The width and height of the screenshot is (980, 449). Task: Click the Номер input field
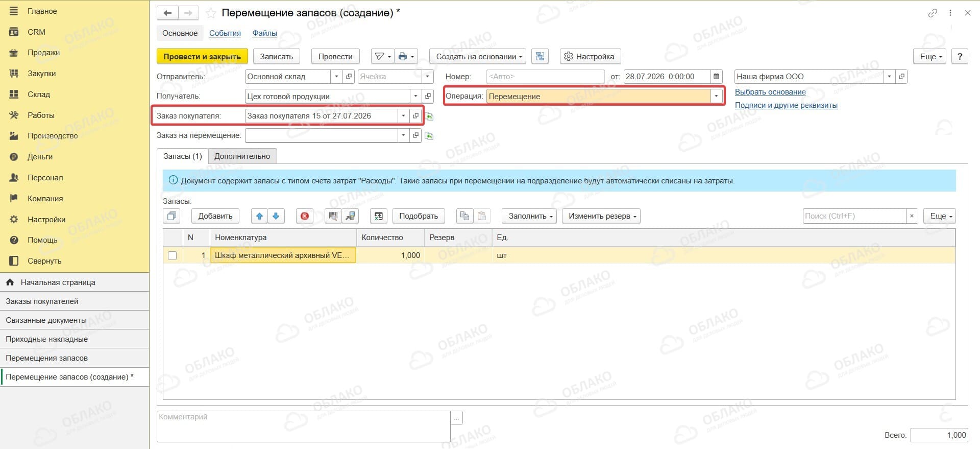pos(545,77)
